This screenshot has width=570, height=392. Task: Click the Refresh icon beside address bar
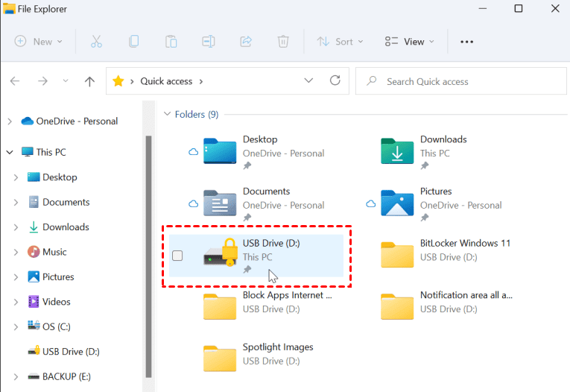[x=335, y=80]
